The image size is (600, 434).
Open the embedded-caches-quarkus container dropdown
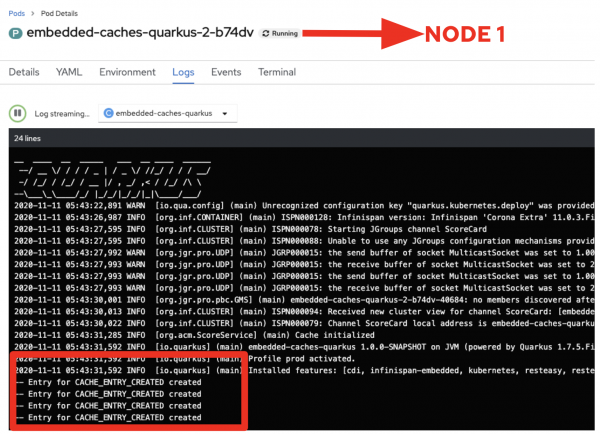point(167,114)
